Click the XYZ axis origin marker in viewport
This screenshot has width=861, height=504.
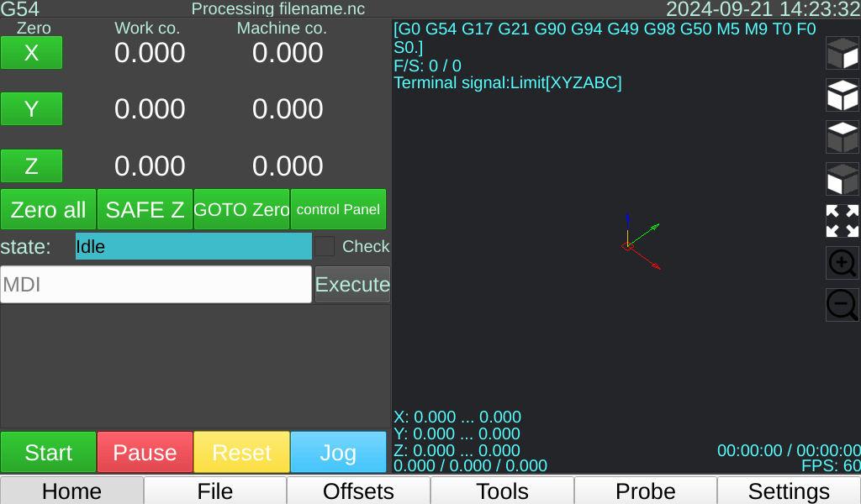pyautogui.click(x=627, y=245)
